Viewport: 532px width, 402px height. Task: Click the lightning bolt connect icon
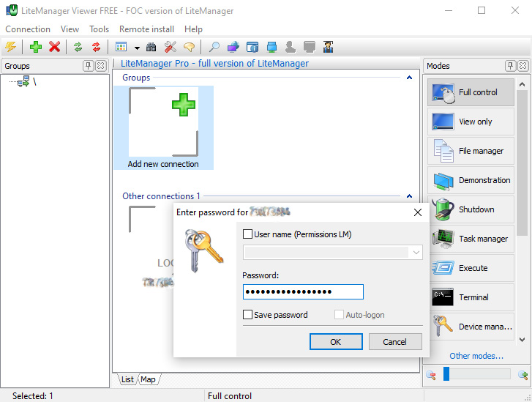11,47
